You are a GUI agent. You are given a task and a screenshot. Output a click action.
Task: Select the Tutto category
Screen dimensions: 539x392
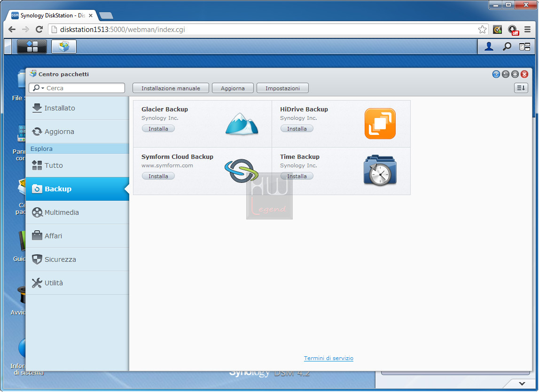tap(78, 165)
